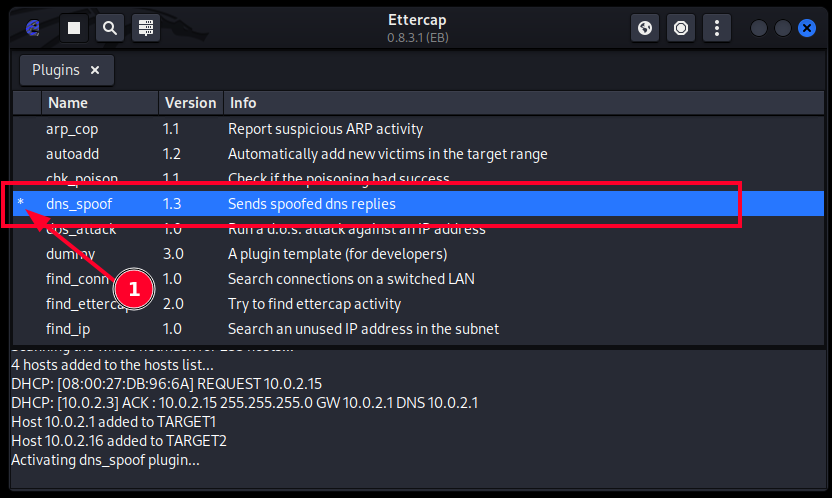Sort plugins by Version column
832x498 pixels.
pyautogui.click(x=190, y=103)
